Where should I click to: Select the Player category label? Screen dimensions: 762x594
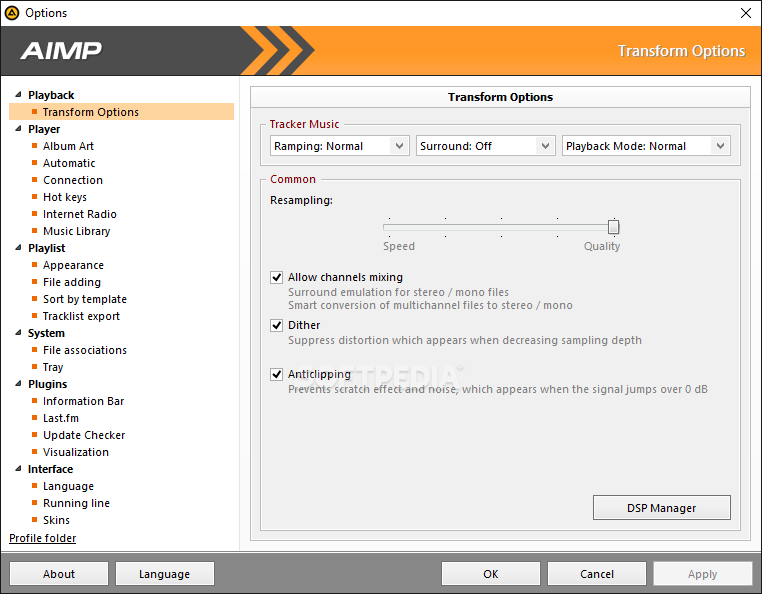[x=44, y=129]
